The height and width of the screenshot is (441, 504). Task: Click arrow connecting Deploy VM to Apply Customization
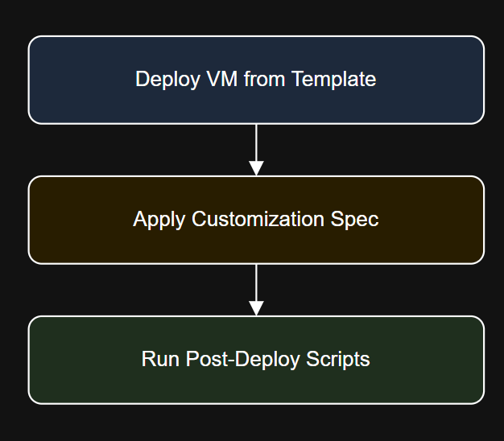coord(256,150)
